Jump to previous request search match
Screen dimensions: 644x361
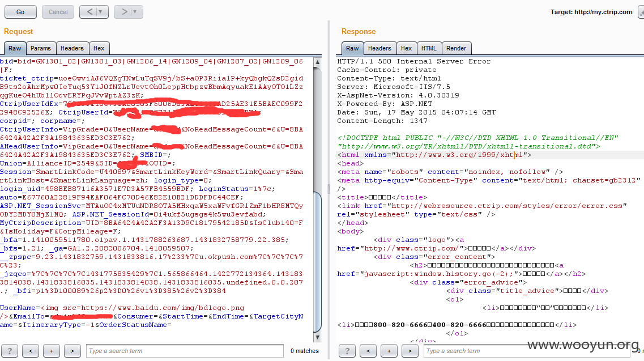pyautogui.click(x=31, y=351)
